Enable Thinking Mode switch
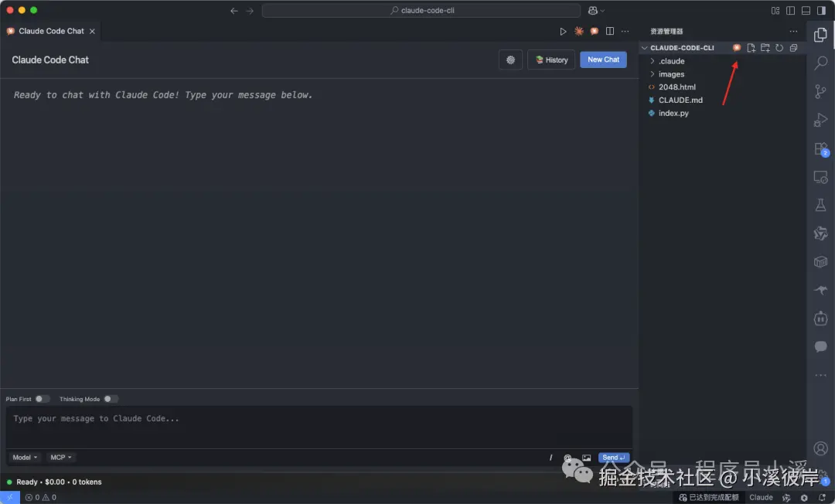 coord(111,399)
